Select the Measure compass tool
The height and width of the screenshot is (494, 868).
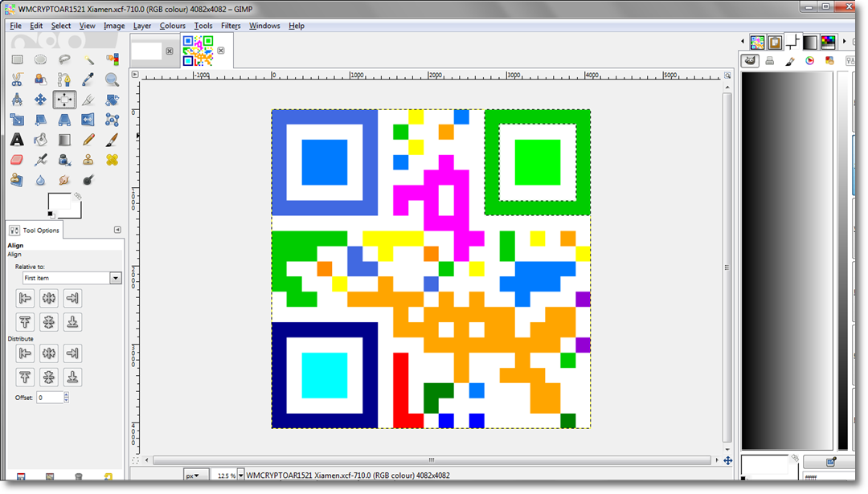pyautogui.click(x=17, y=100)
